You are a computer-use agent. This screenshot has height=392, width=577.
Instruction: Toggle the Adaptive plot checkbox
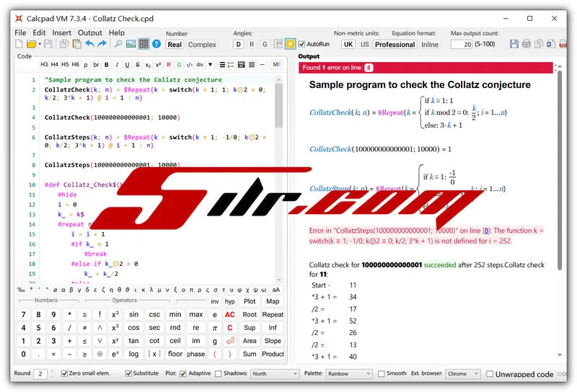coord(183,373)
